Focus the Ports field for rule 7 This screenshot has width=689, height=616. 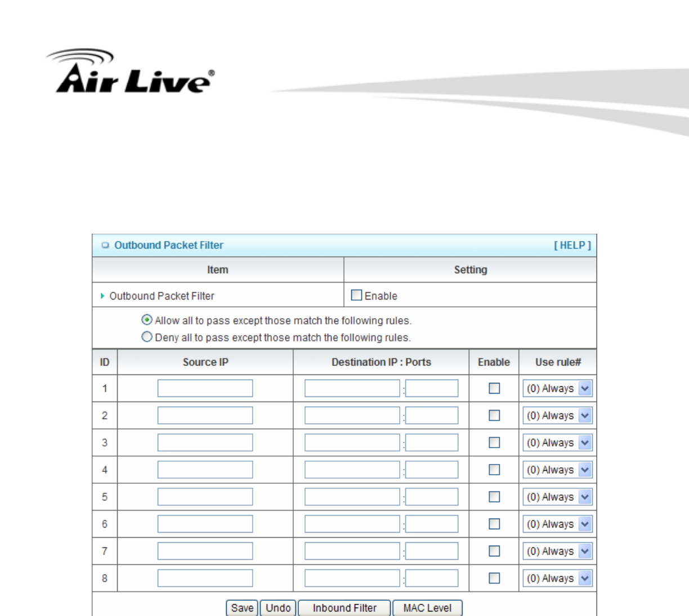coord(432,551)
